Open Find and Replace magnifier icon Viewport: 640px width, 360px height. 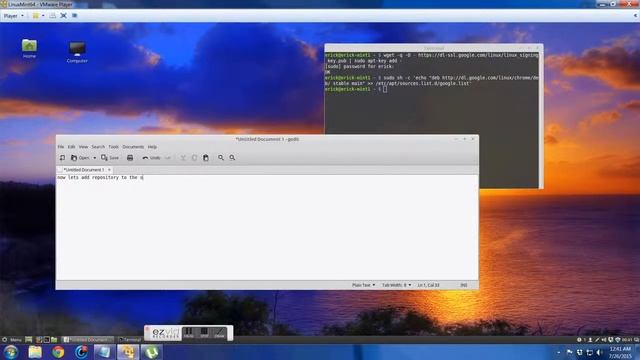232,158
